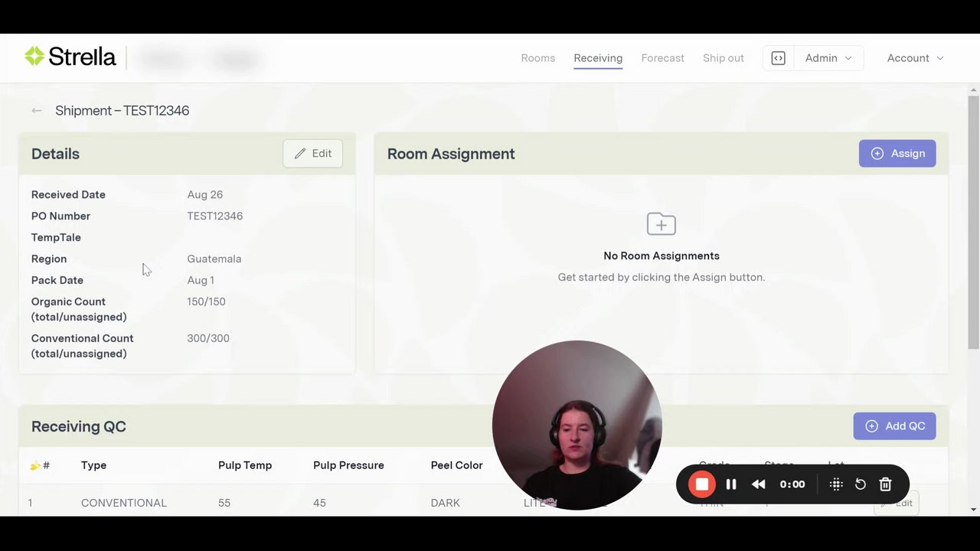Screen dimensions: 980x551
Task: Expand the Admin dropdown
Action: pyautogui.click(x=828, y=58)
